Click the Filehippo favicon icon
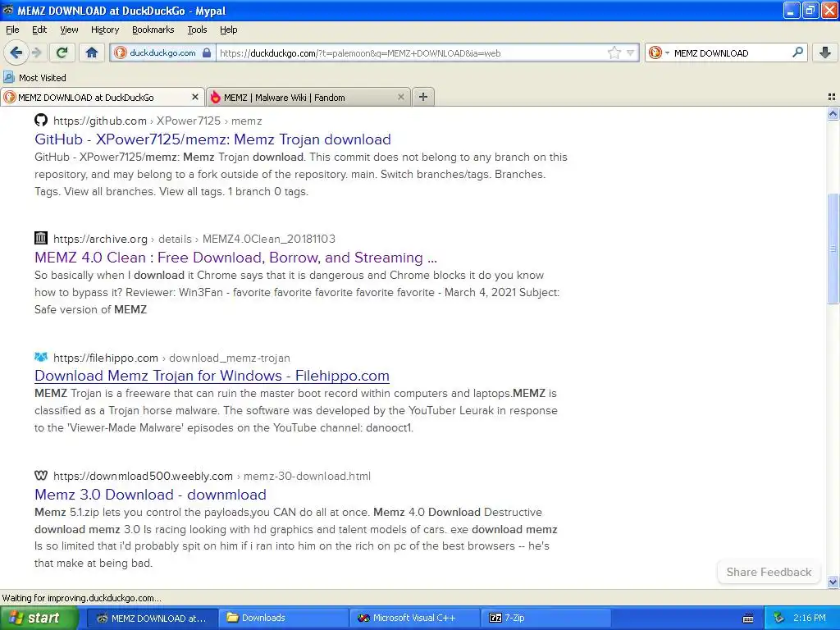The image size is (840, 630). click(x=41, y=357)
